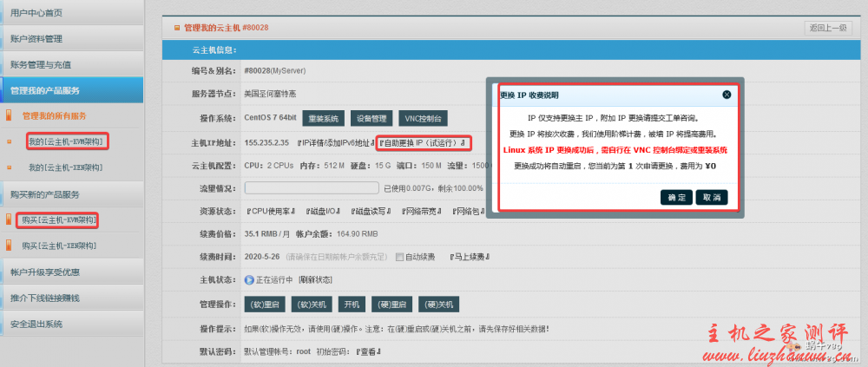This screenshot has width=868, height=367.
Task: Close the 更换 IP 收费说明 dialog with X icon
Action: pos(727,95)
